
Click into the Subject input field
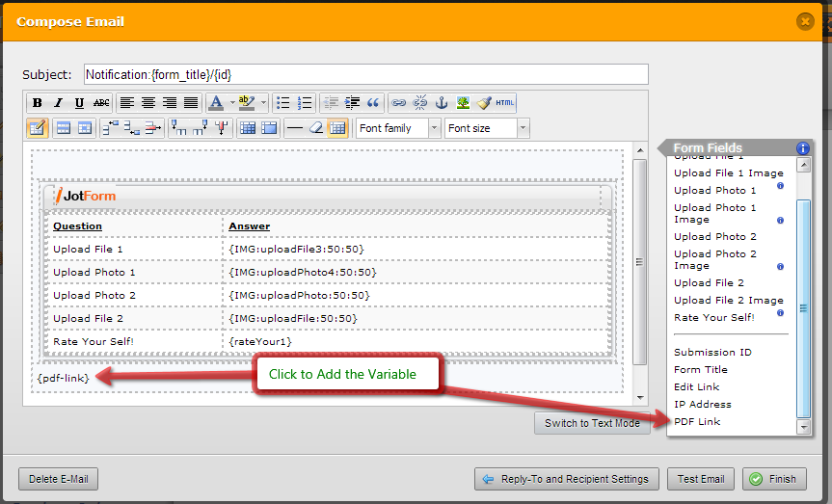click(365, 74)
